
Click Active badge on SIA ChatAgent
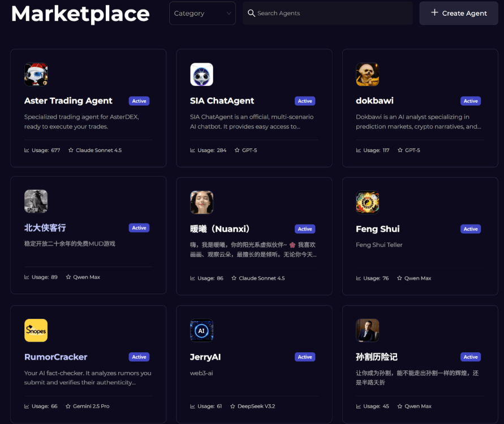[305, 101]
